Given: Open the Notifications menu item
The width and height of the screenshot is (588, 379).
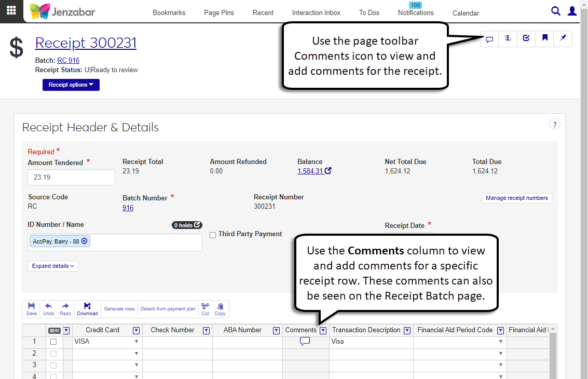Looking at the screenshot, I should [x=415, y=12].
